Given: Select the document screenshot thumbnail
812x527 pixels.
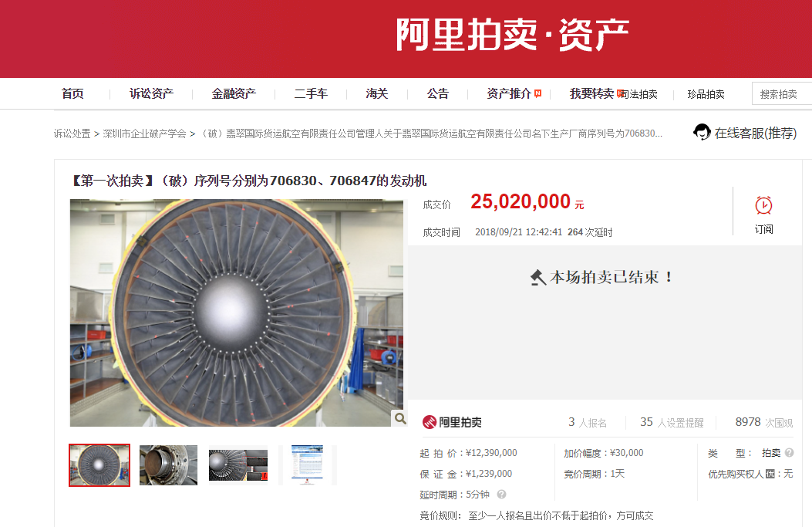Looking at the screenshot, I should click(308, 465).
